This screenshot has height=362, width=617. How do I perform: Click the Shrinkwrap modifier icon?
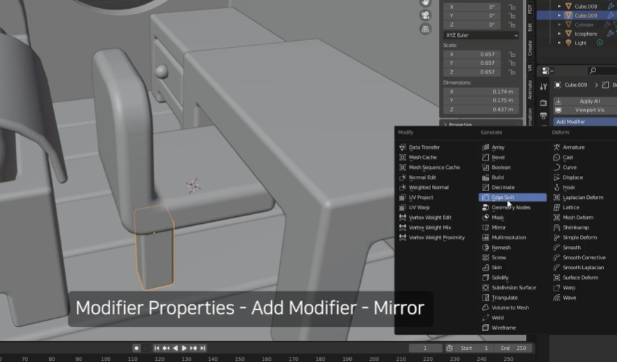556,227
